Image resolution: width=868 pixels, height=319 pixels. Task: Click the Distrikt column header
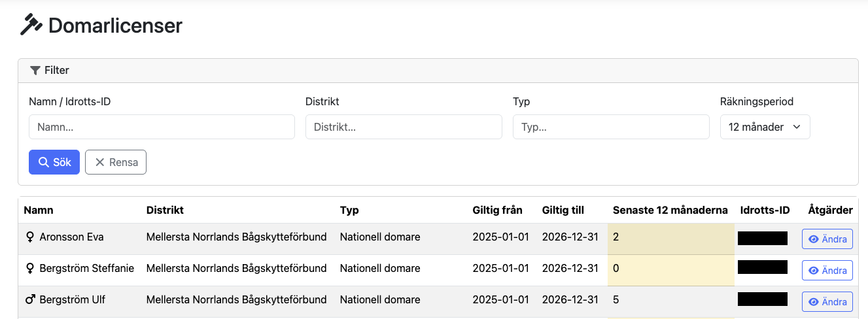point(165,210)
